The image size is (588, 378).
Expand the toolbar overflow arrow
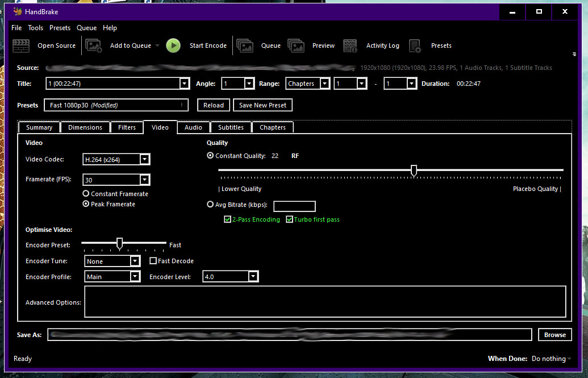coord(574,55)
